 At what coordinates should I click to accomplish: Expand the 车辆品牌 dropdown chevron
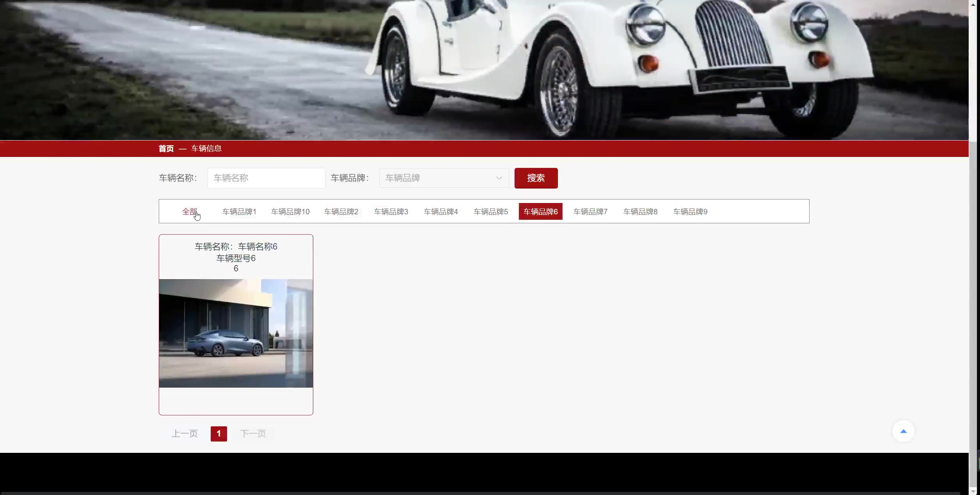coord(499,178)
